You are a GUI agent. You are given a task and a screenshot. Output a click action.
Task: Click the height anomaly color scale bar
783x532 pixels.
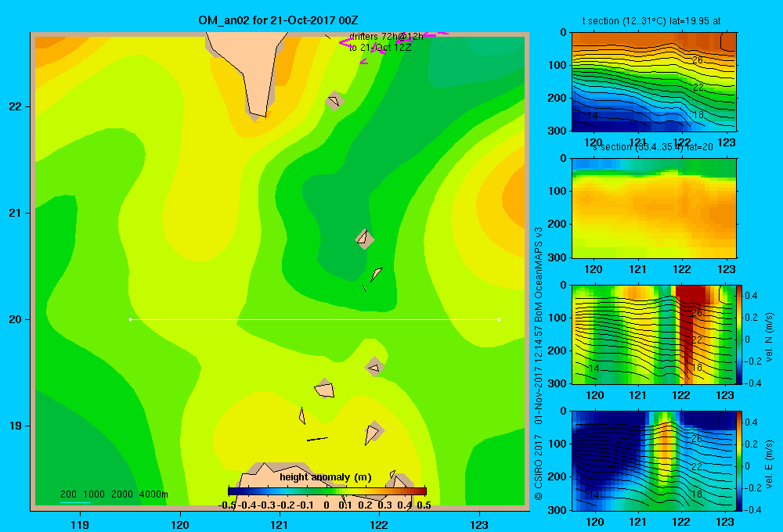coord(327,491)
